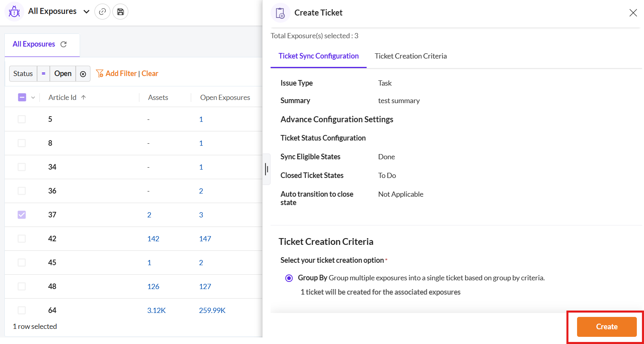The height and width of the screenshot is (344, 644).
Task: Toggle the select-all header checkbox
Action: coord(22,98)
